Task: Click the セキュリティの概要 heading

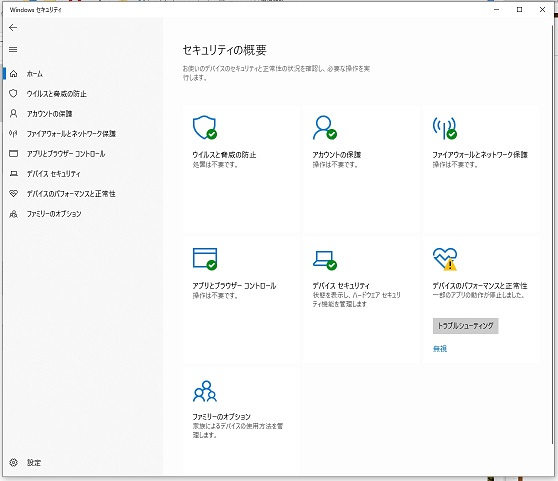Action: tap(225, 50)
